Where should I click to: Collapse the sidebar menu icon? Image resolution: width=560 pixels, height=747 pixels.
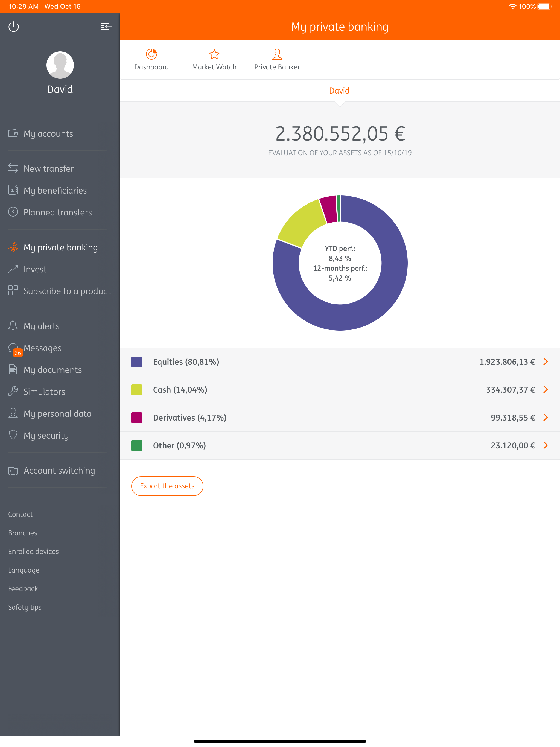[106, 26]
